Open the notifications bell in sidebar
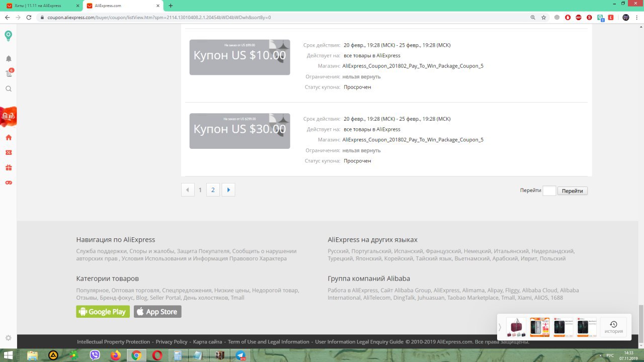644x362 pixels. (9, 59)
